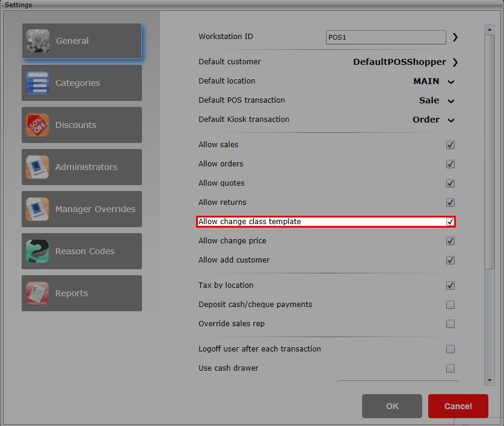The width and height of the screenshot is (504, 426).
Task: Click the Manager Overrides badge icon
Action: click(37, 209)
